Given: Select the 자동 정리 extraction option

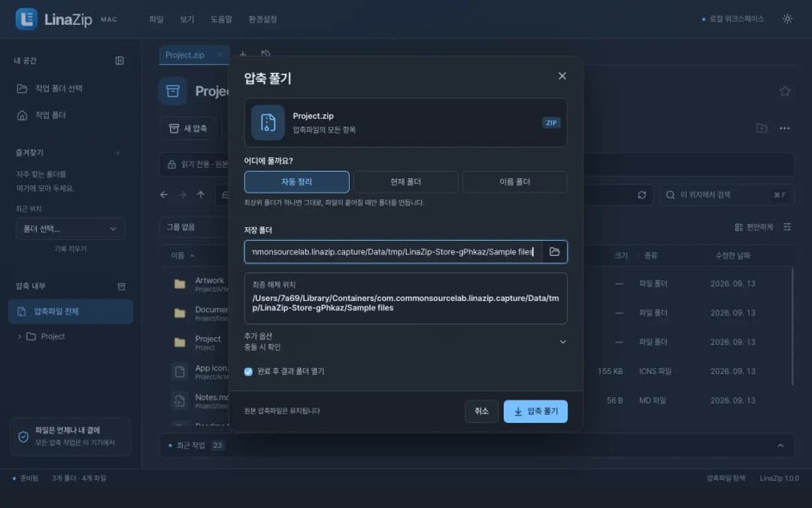Looking at the screenshot, I should (x=297, y=182).
